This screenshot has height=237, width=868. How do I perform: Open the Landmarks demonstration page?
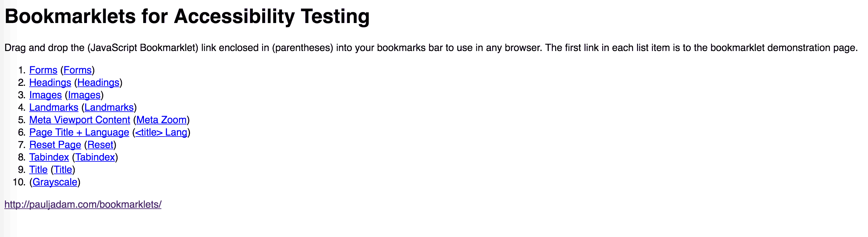click(54, 108)
